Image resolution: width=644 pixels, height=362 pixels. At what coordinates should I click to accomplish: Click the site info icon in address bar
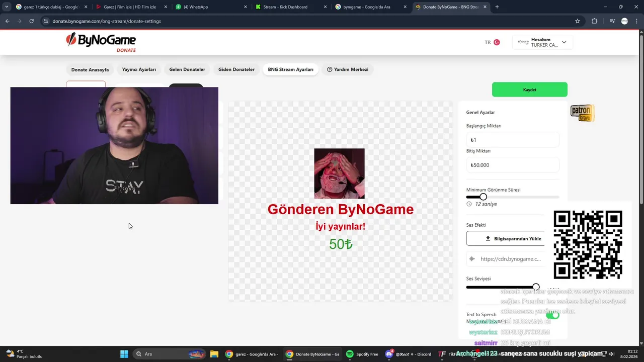point(46,21)
